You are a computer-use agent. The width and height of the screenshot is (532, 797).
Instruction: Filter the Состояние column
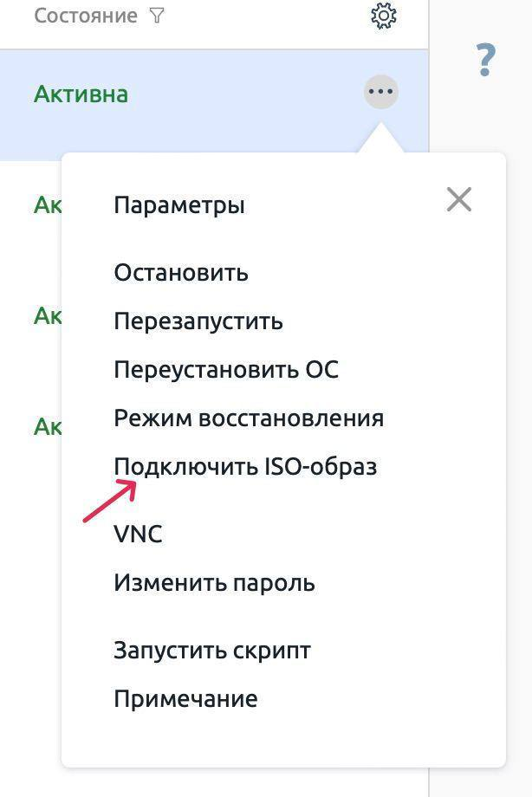point(157,16)
